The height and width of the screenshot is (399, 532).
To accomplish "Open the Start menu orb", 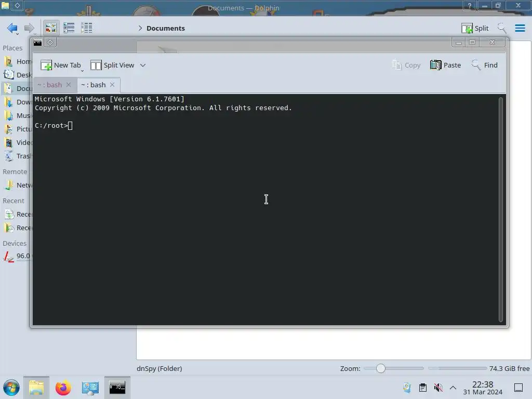I will [x=11, y=388].
